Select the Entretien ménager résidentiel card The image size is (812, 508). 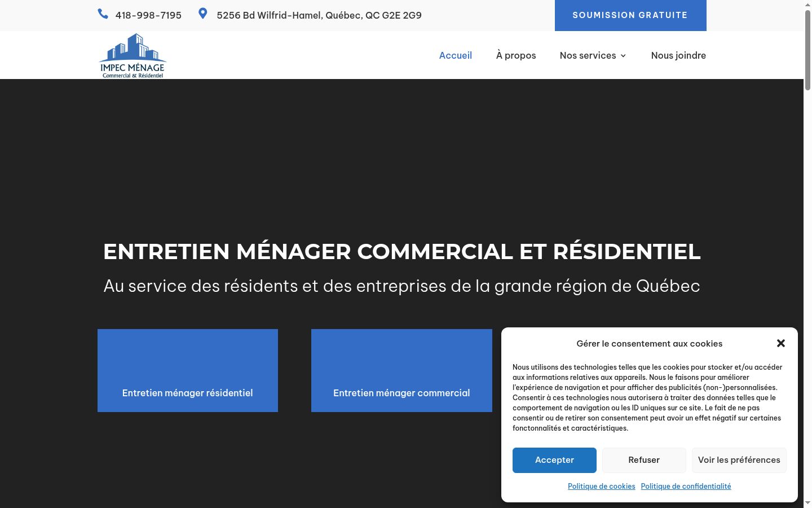coord(188,370)
